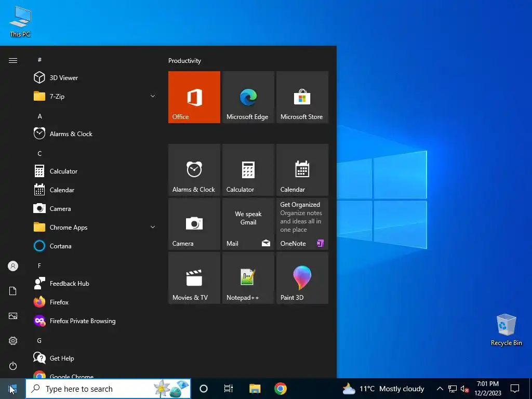This screenshot has width=532, height=399.
Task: Click the muted volume icon
Action: tap(464, 389)
